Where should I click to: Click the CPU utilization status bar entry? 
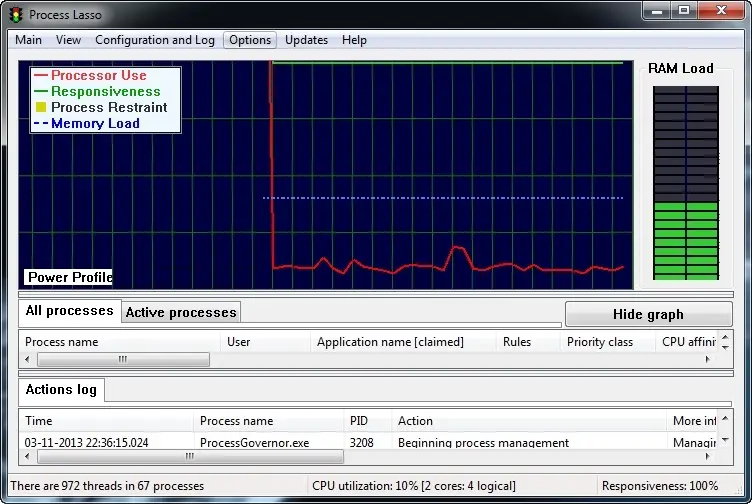pos(414,486)
